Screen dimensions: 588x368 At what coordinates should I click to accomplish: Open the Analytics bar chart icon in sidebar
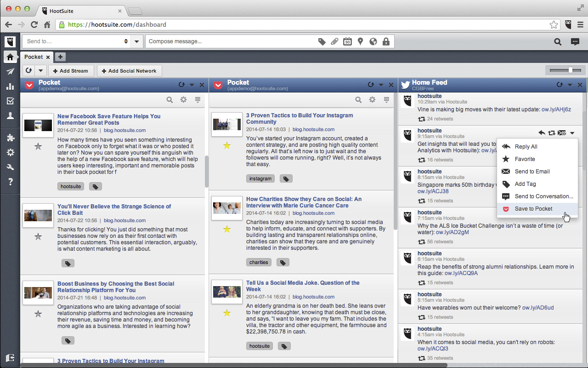pyautogui.click(x=10, y=86)
